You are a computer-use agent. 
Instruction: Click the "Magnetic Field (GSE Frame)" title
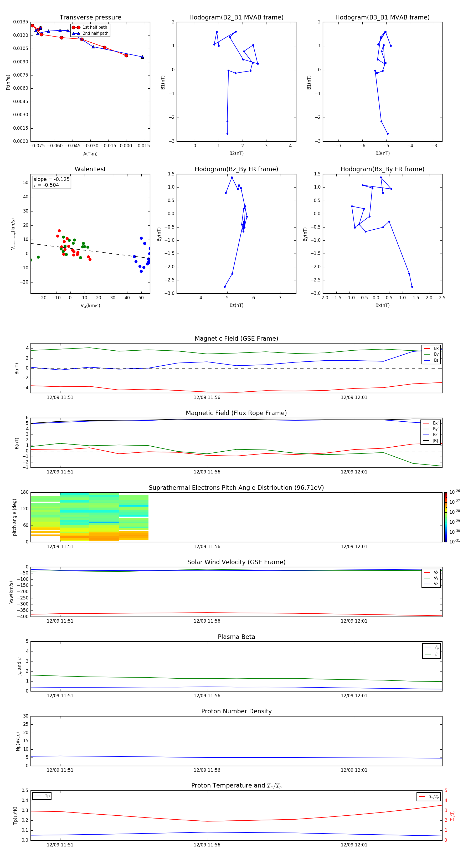[x=236, y=339]
